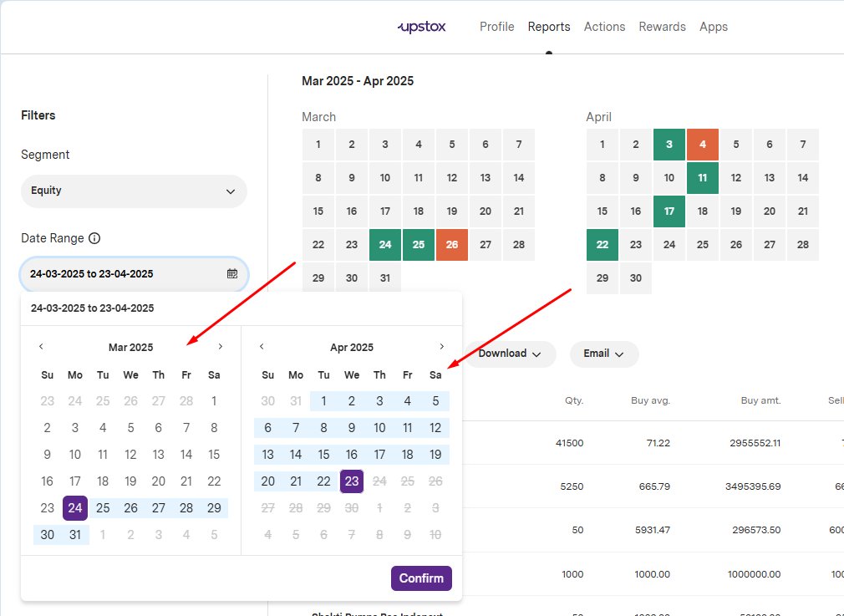
Task: Click April 30 heatmap tile
Action: (x=636, y=277)
